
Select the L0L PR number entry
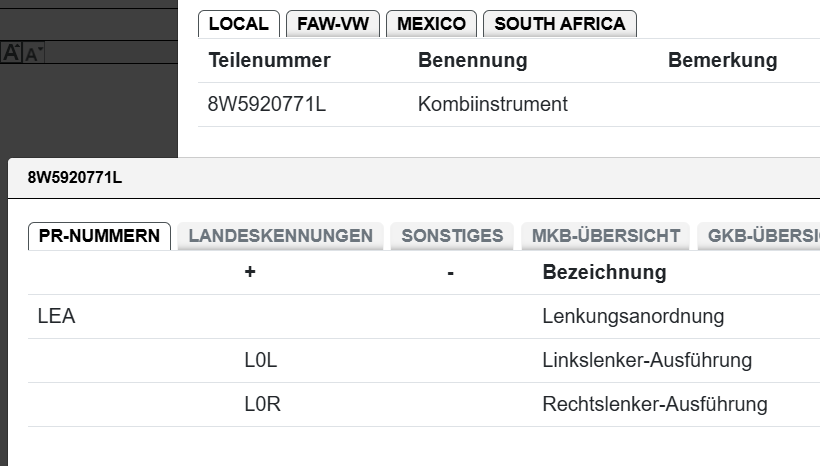click(260, 361)
